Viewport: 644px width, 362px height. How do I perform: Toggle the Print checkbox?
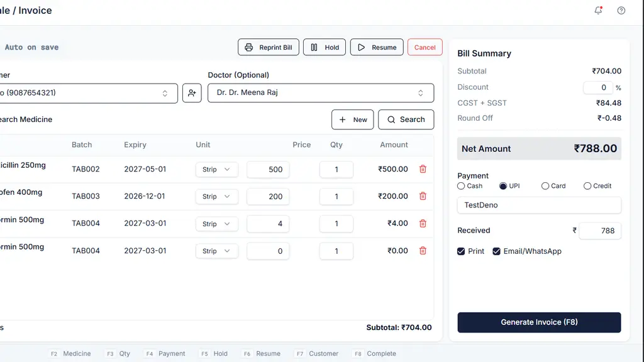click(461, 251)
